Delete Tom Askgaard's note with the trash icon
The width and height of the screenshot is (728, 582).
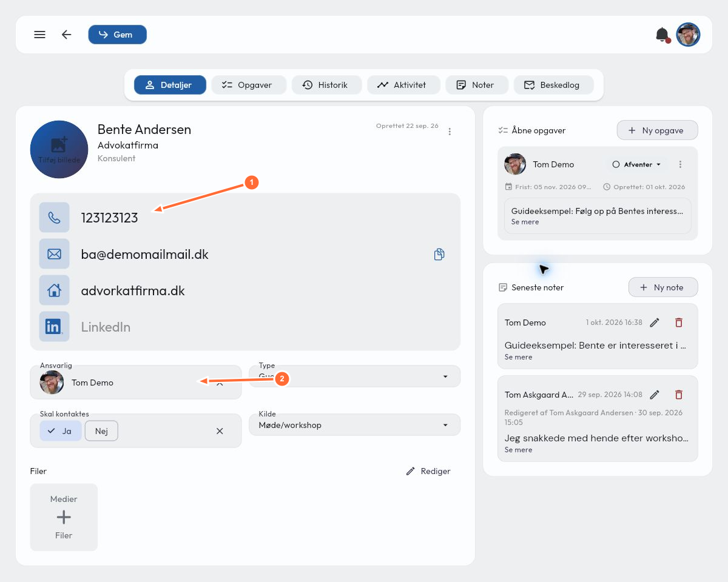click(x=679, y=395)
